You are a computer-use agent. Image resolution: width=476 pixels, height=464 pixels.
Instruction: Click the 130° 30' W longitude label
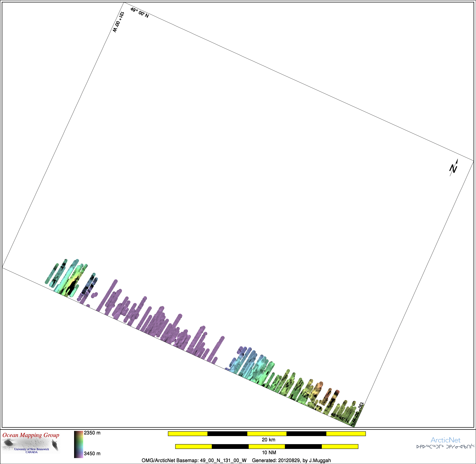pos(358,413)
